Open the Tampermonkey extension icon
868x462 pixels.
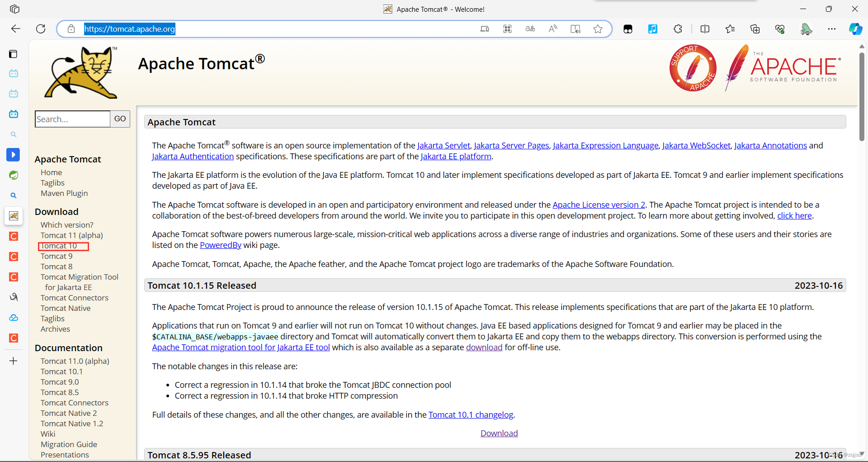pyautogui.click(x=628, y=29)
